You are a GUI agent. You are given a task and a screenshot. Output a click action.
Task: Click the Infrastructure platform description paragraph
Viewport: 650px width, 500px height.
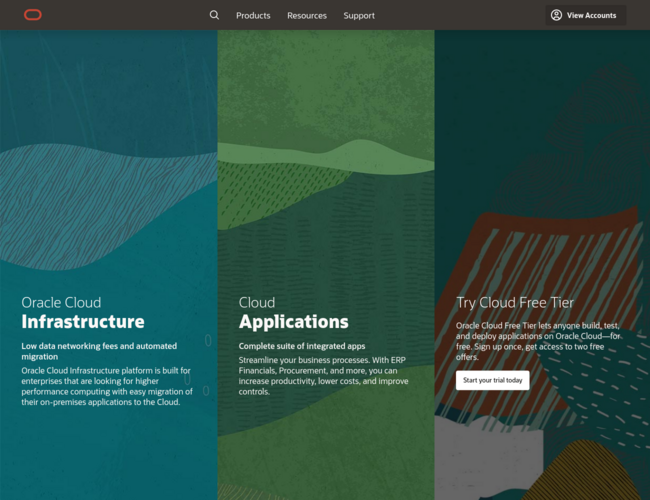tap(107, 386)
